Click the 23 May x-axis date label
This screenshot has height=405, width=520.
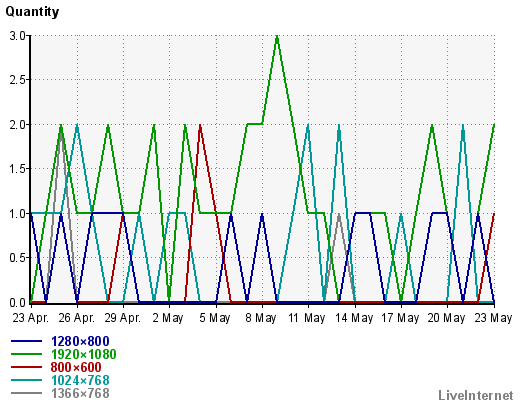(x=493, y=318)
